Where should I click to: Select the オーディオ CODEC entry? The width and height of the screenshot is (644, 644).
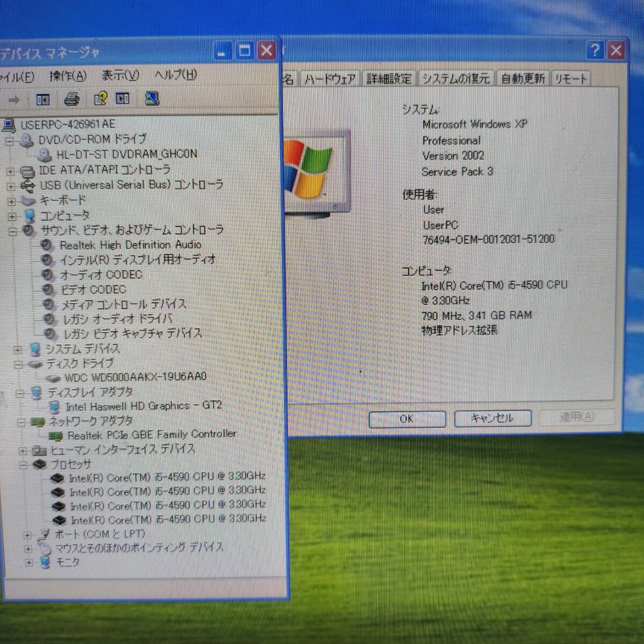point(101,275)
